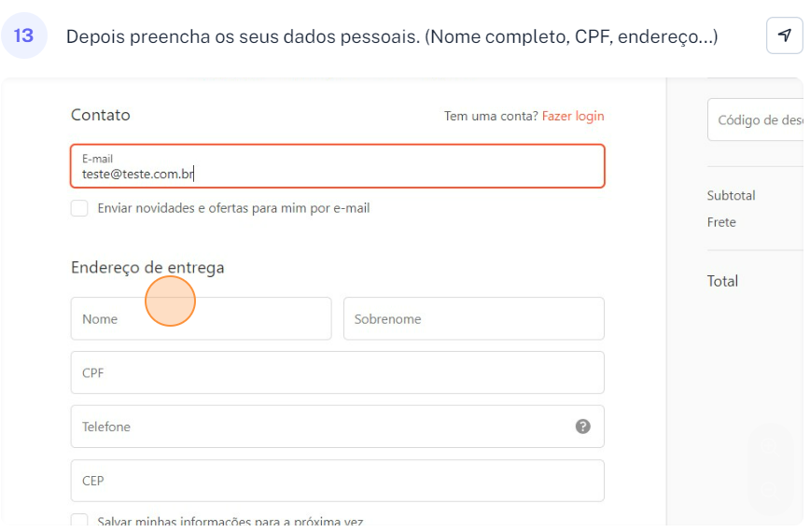The height and width of the screenshot is (532, 810).
Task: Open the Telefone help question mark
Action: point(583,427)
